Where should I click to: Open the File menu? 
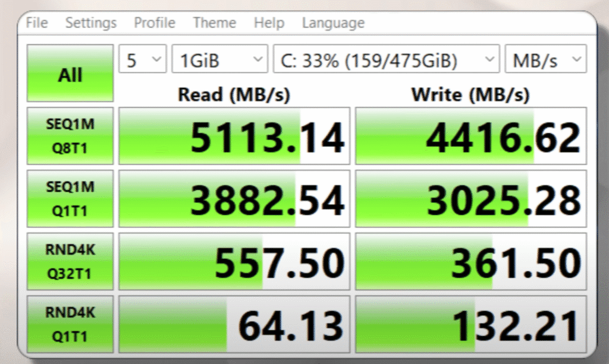(x=37, y=23)
